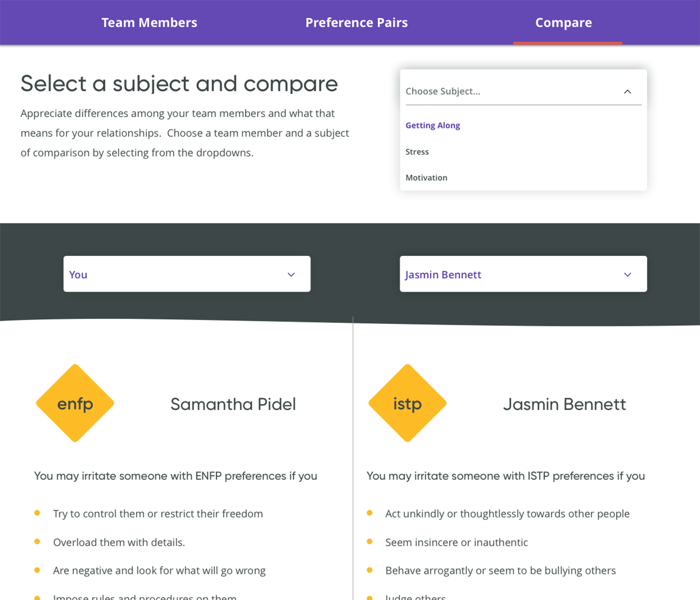This screenshot has width=700, height=600.
Task: Click the yellow ENFP diamond badge
Action: coord(75,403)
